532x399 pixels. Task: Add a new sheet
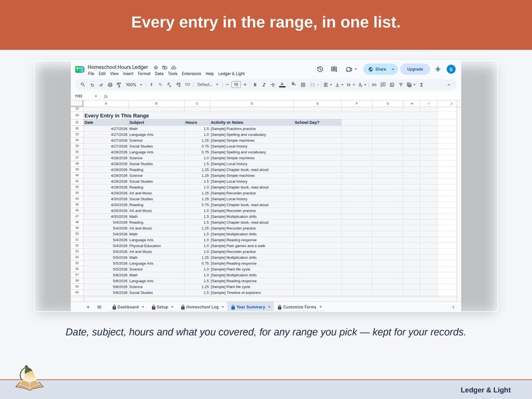coord(88,307)
